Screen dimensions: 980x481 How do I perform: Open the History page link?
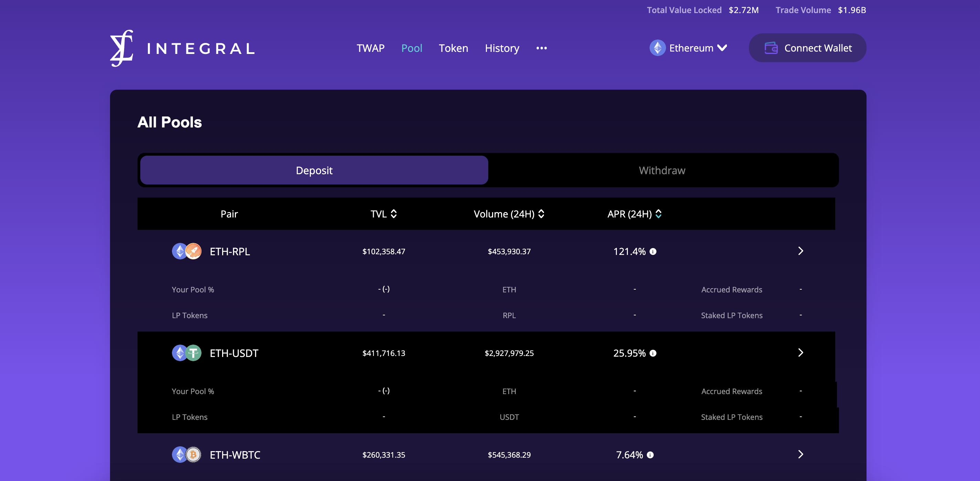(x=502, y=48)
